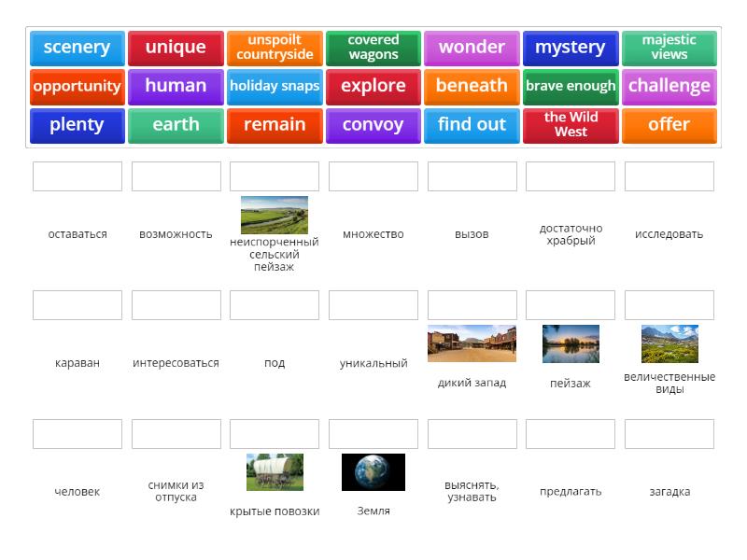Click the green 'covered wagons' tile
Image resolution: width=747 pixels, height=560 pixels.
coord(373,48)
